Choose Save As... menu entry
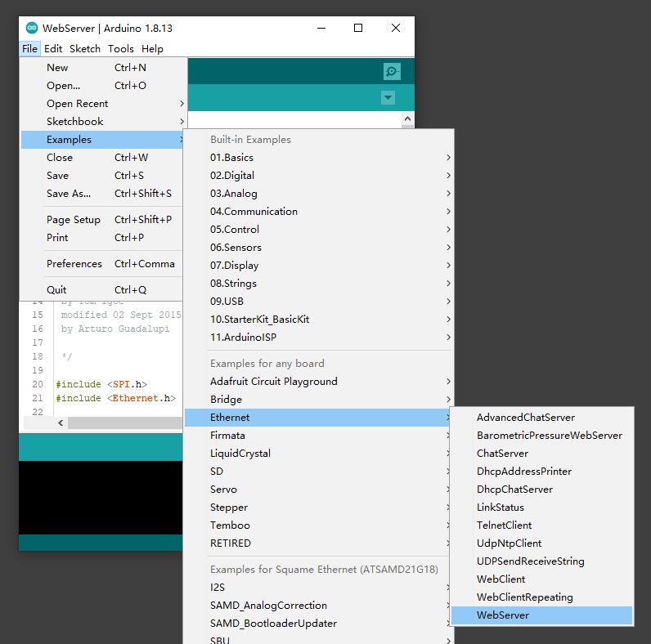The image size is (651, 644). [102, 194]
